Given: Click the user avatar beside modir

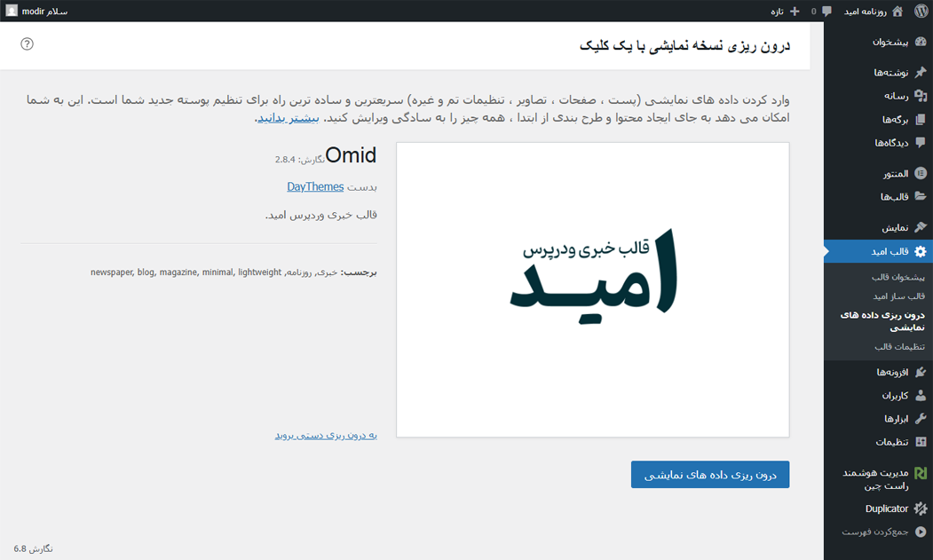Looking at the screenshot, I should tap(12, 11).
